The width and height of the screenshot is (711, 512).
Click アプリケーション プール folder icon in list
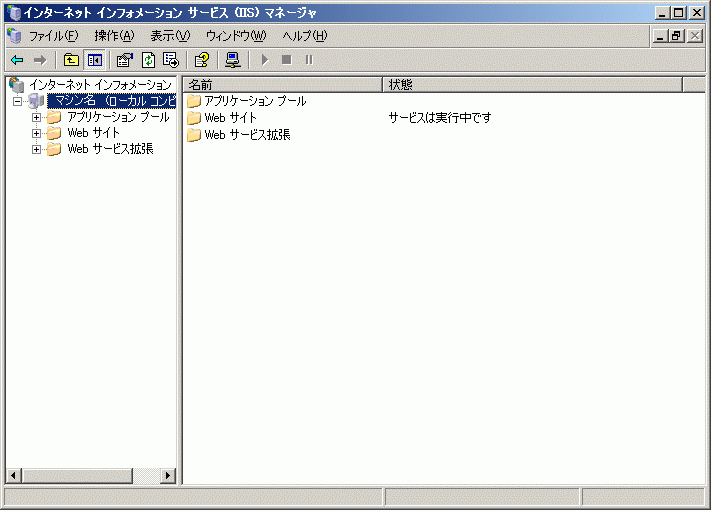194,101
